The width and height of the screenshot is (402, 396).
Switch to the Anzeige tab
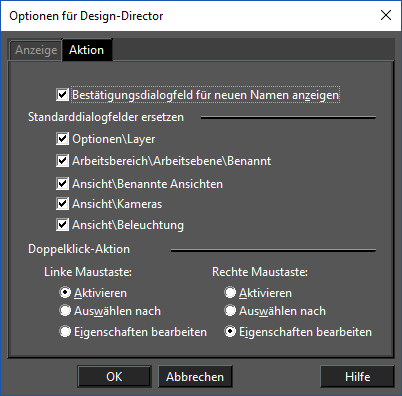tap(36, 50)
